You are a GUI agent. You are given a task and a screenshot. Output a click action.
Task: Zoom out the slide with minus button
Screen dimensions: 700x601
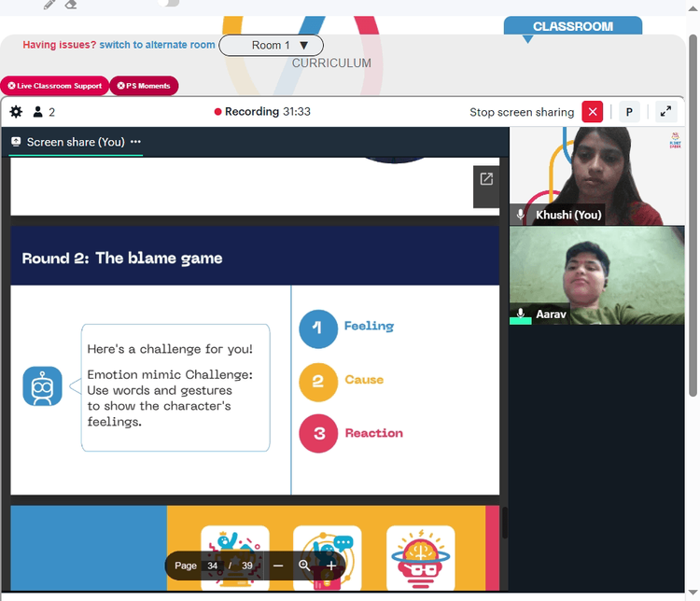[278, 566]
